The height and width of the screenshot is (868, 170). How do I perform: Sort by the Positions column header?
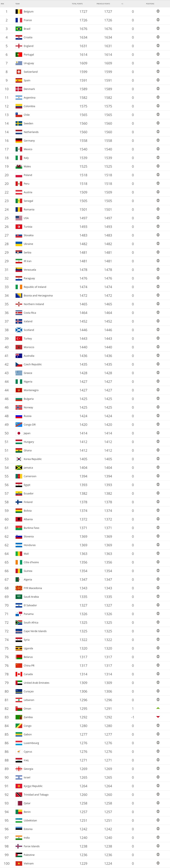point(150,4)
